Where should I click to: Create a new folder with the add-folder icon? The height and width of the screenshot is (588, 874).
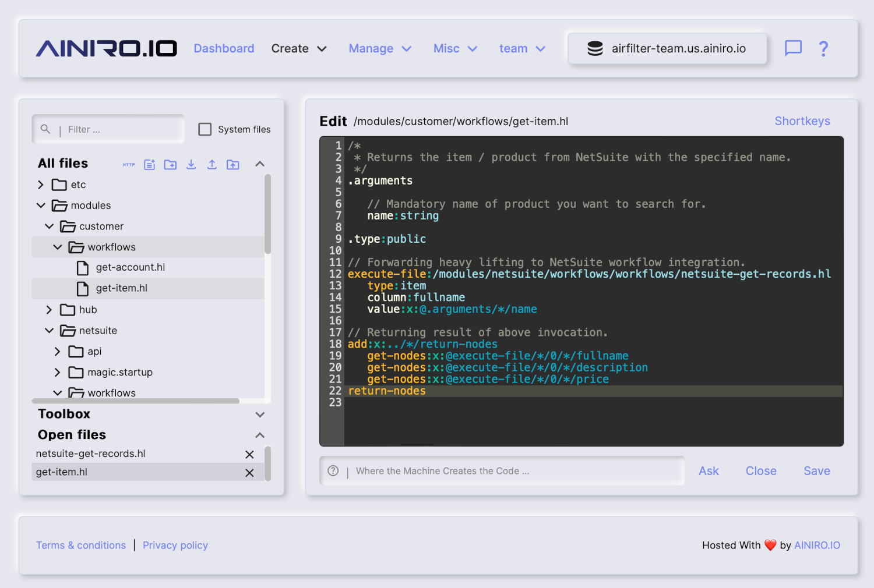(x=170, y=165)
